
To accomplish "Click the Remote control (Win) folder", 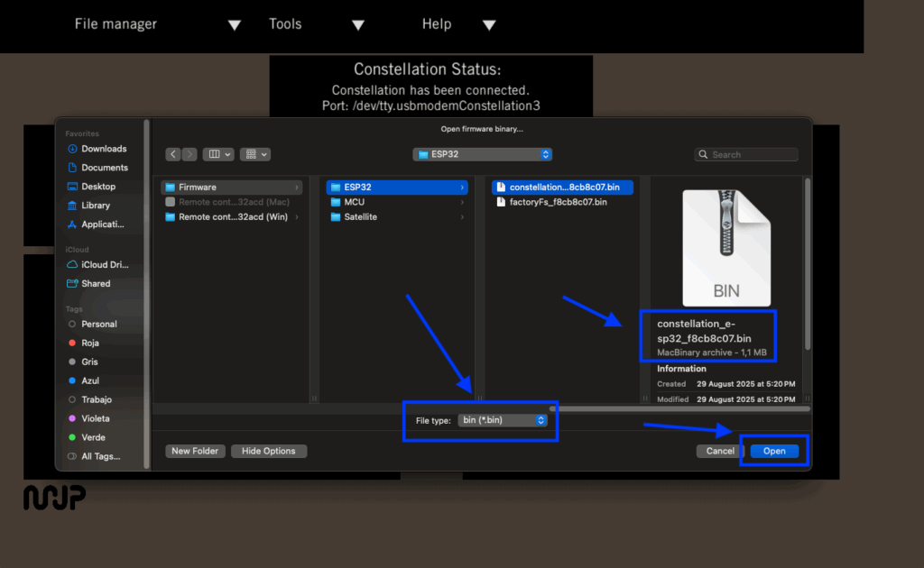I will point(233,217).
